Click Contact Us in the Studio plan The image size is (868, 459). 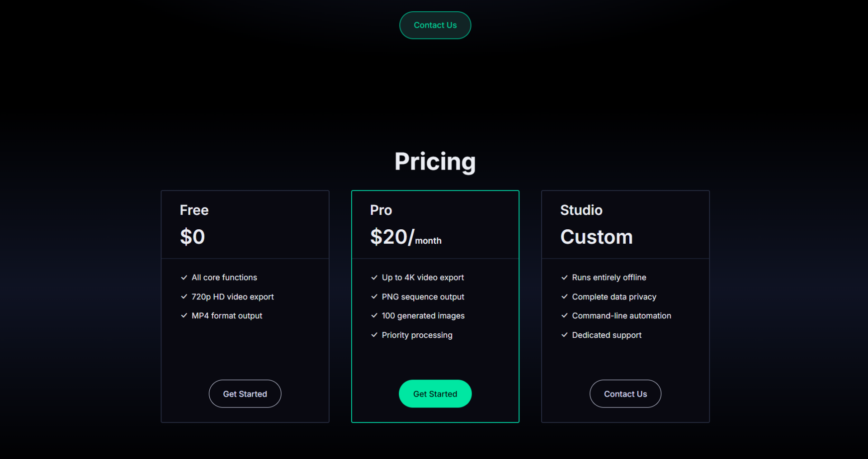(x=625, y=394)
